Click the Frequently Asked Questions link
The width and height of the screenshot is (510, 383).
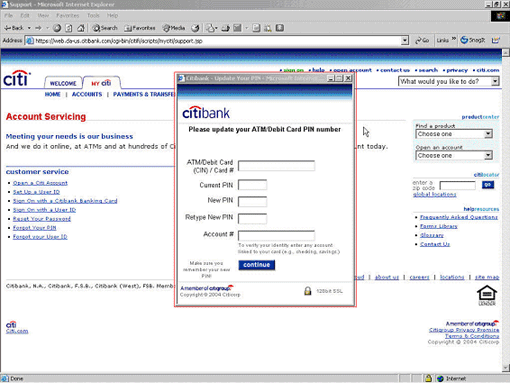tap(459, 217)
